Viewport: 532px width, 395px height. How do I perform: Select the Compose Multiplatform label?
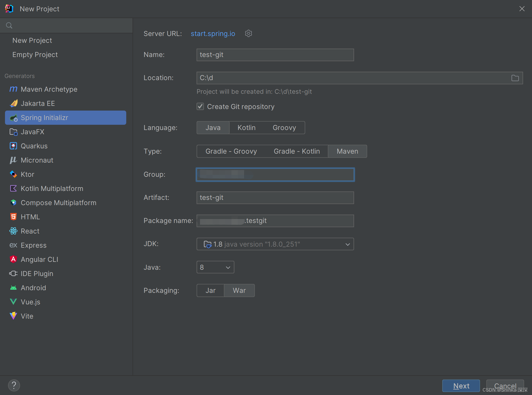click(x=59, y=203)
